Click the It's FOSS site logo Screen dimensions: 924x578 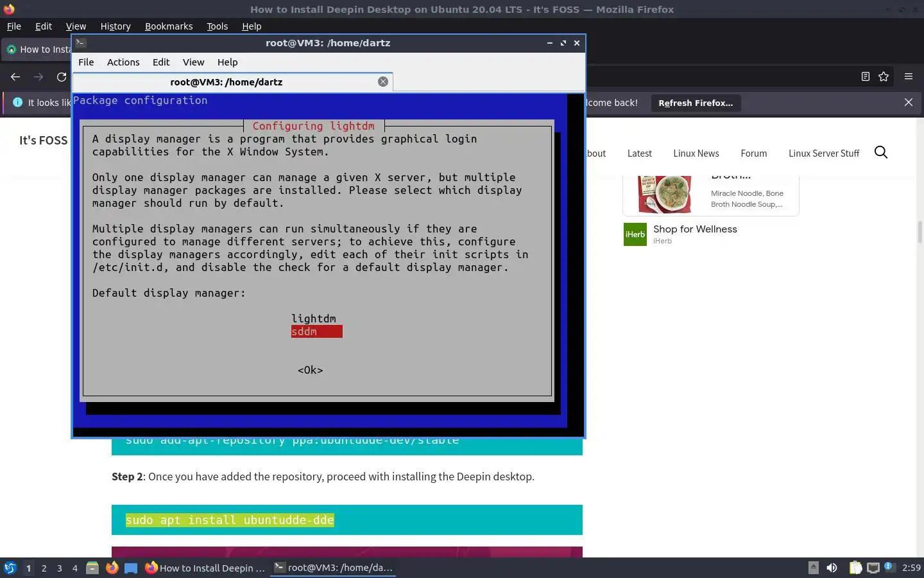pyautogui.click(x=43, y=140)
